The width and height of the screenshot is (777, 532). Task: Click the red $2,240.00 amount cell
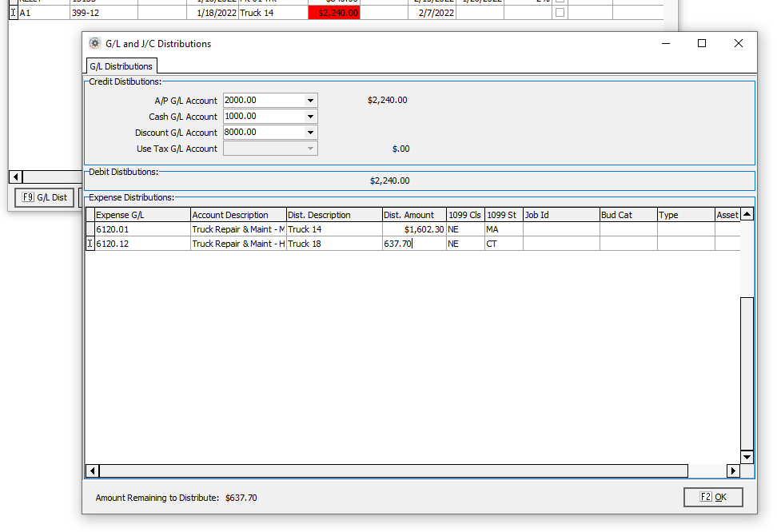tap(334, 13)
